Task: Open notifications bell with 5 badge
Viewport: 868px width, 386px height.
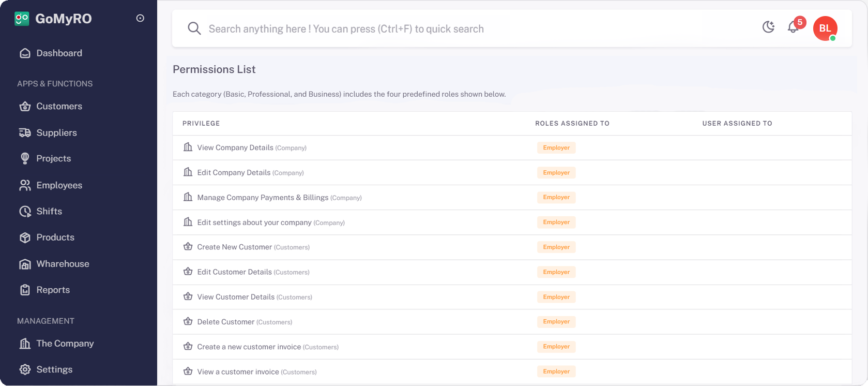Action: click(x=793, y=27)
